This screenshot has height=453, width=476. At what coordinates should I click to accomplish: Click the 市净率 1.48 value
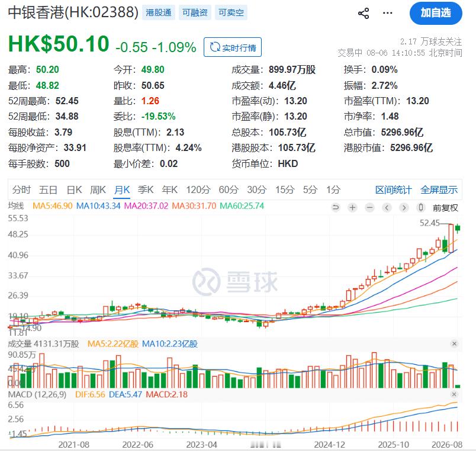click(390, 116)
